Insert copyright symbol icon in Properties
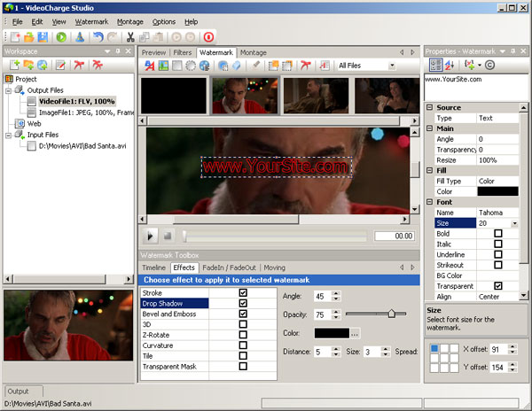 coord(489,65)
